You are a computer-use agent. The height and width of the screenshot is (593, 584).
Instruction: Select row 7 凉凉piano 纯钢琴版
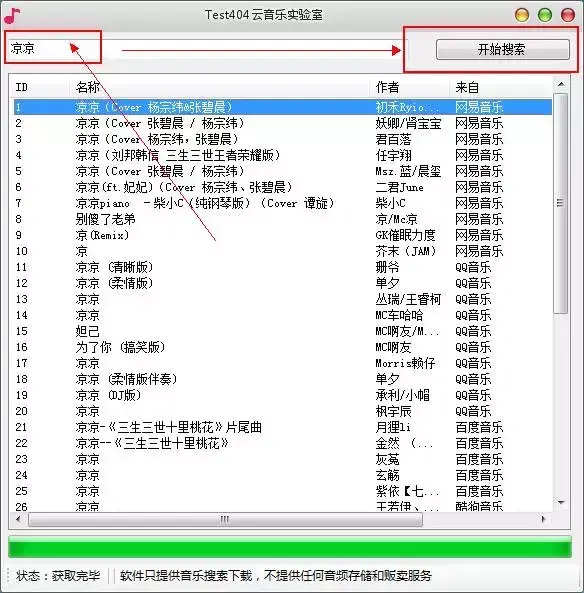click(283, 203)
